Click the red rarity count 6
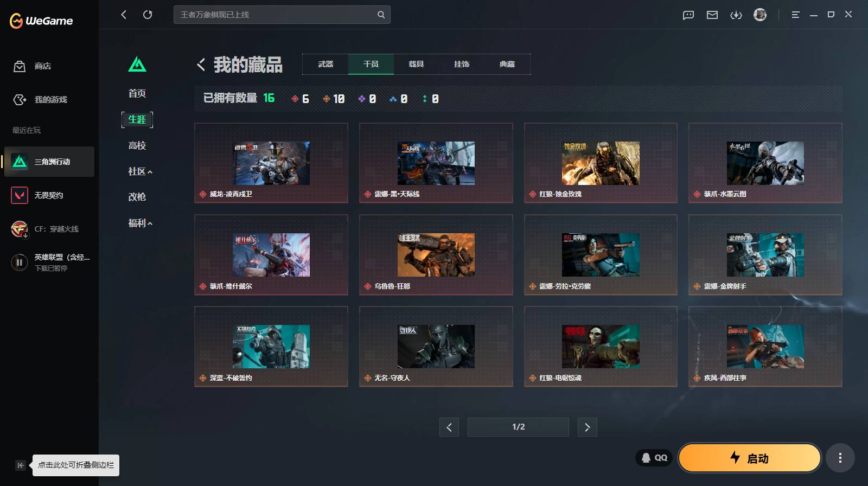 point(300,99)
